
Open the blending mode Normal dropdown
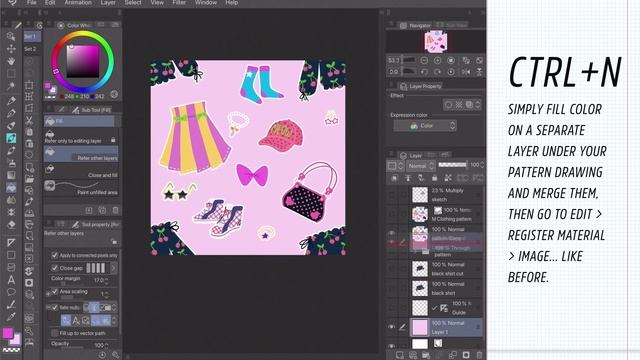point(421,166)
